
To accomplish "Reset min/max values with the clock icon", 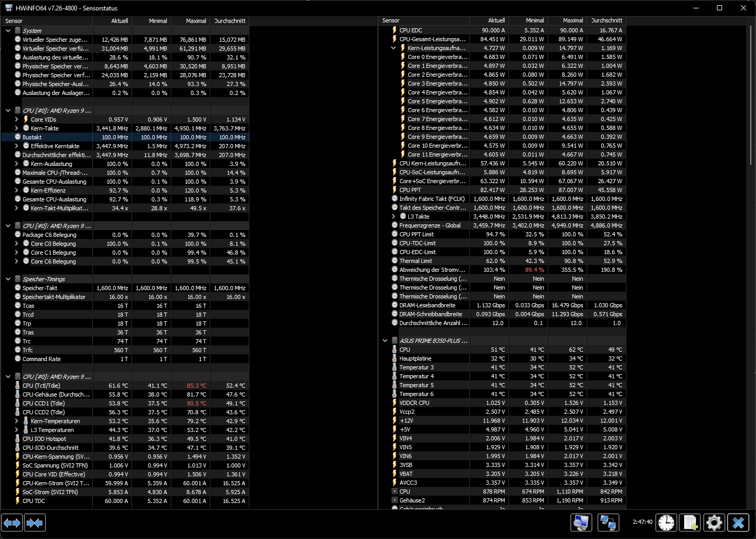I will (666, 522).
